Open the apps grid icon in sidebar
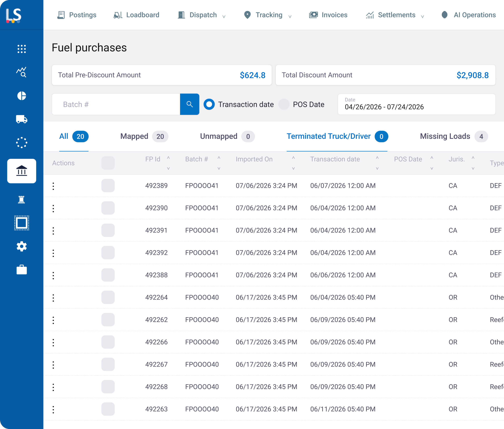Viewport: 504px width, 429px height. pyautogui.click(x=22, y=49)
